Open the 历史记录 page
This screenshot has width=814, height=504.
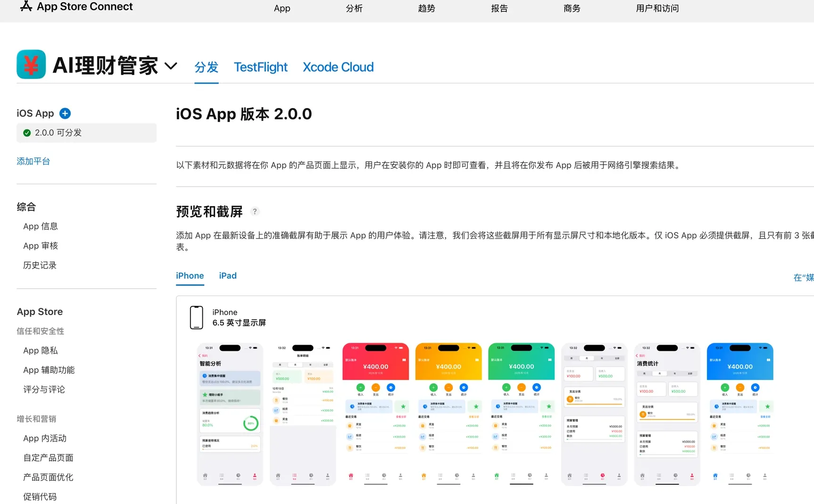[x=40, y=265]
